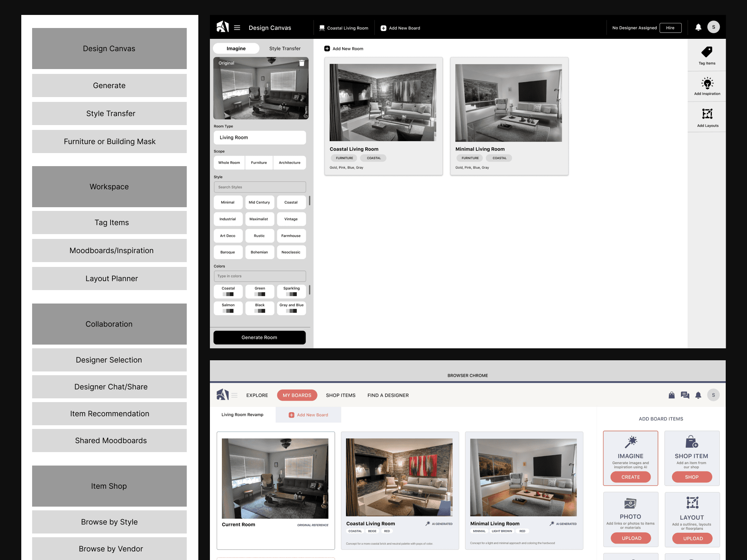Toggle the Coastal style chip
Viewport: 747px width, 560px height.
(x=291, y=202)
